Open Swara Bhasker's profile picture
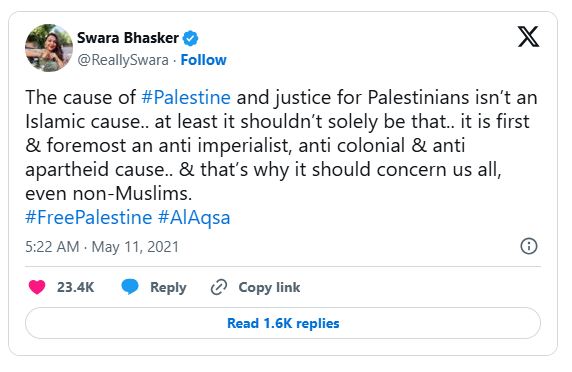This screenshot has height=372, width=572. click(x=49, y=48)
